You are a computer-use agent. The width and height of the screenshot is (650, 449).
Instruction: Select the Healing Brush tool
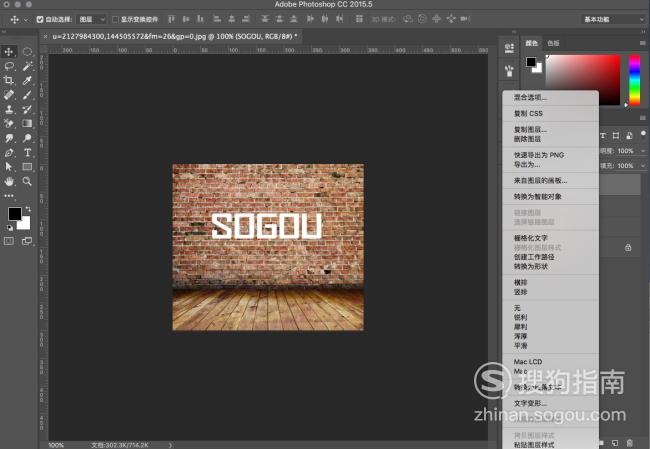9,95
